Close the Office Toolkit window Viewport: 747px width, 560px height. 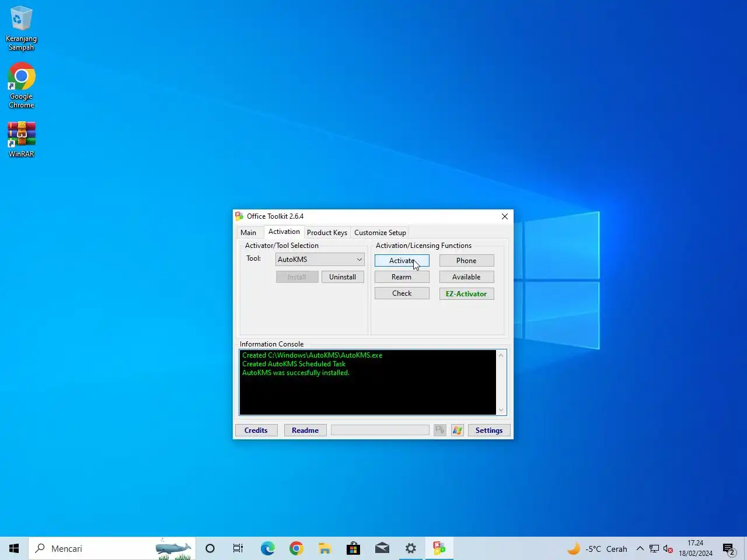coord(505,216)
